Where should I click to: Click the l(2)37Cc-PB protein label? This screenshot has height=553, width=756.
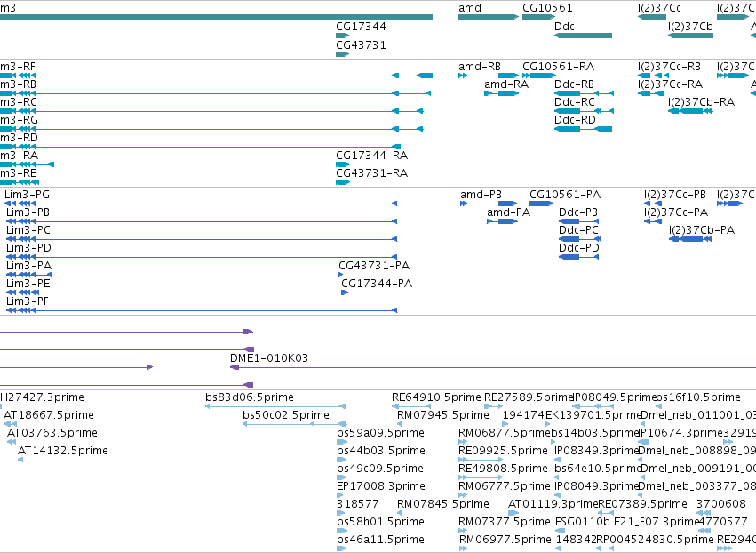pyautogui.click(x=675, y=195)
